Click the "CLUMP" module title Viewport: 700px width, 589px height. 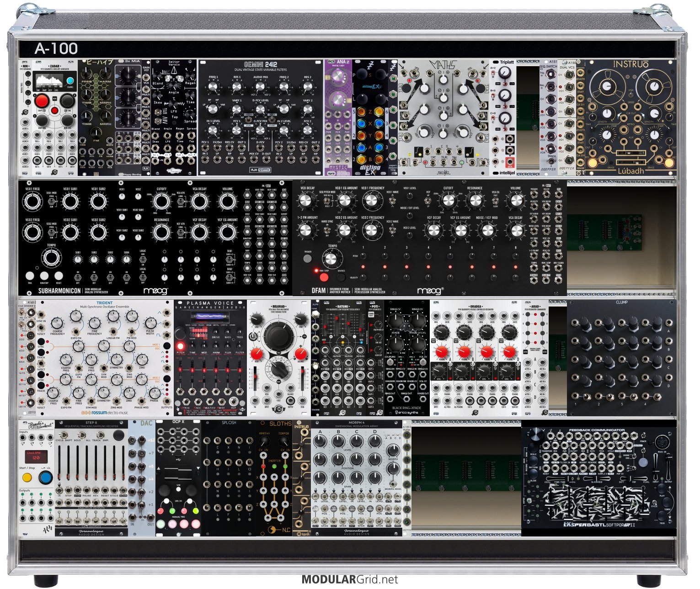click(621, 302)
